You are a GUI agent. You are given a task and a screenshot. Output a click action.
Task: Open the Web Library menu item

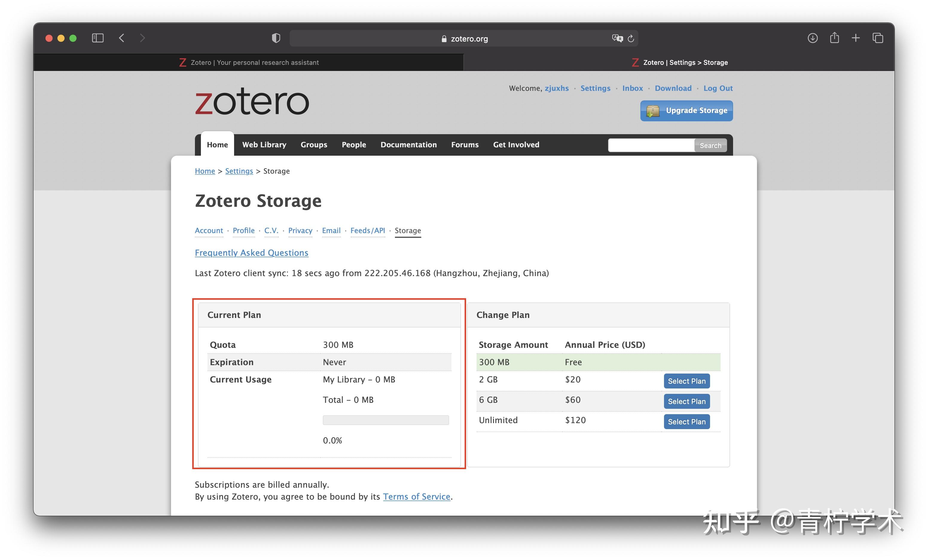(x=264, y=145)
